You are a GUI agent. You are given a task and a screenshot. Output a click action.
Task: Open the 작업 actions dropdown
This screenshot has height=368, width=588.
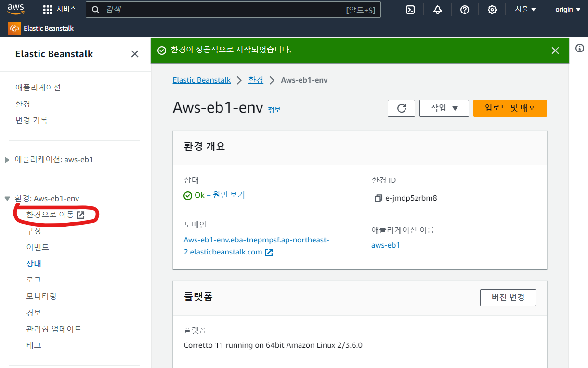click(444, 108)
